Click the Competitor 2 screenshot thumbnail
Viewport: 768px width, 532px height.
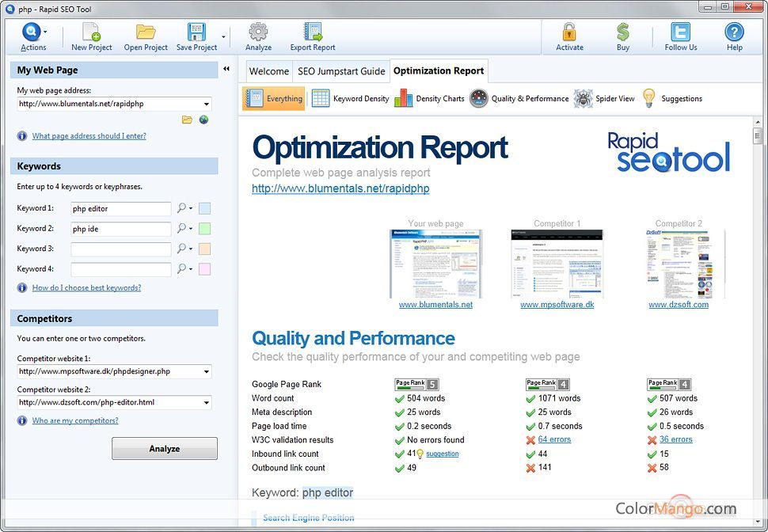(679, 264)
